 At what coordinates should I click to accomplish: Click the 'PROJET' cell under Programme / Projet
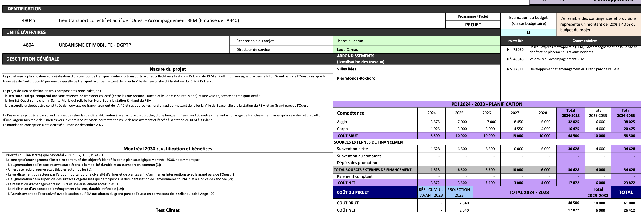point(473,25)
